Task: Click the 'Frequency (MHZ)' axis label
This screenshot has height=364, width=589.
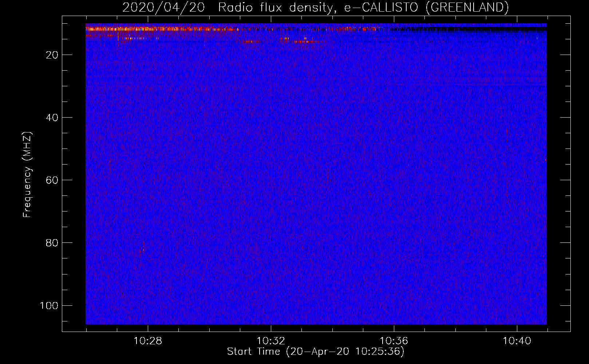Action: coord(27,174)
